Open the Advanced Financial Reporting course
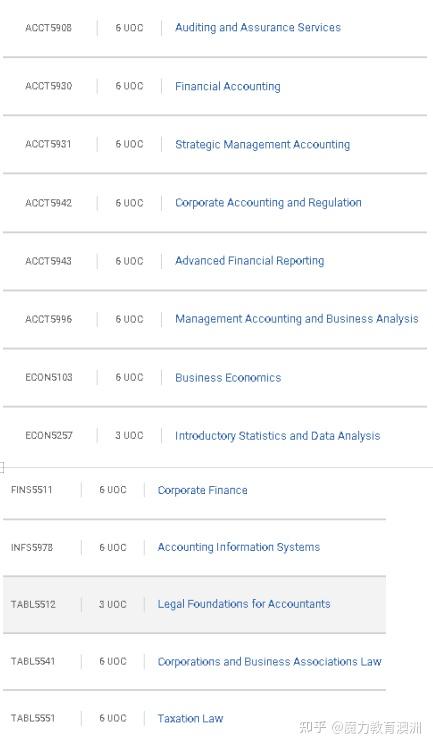 coord(250,261)
